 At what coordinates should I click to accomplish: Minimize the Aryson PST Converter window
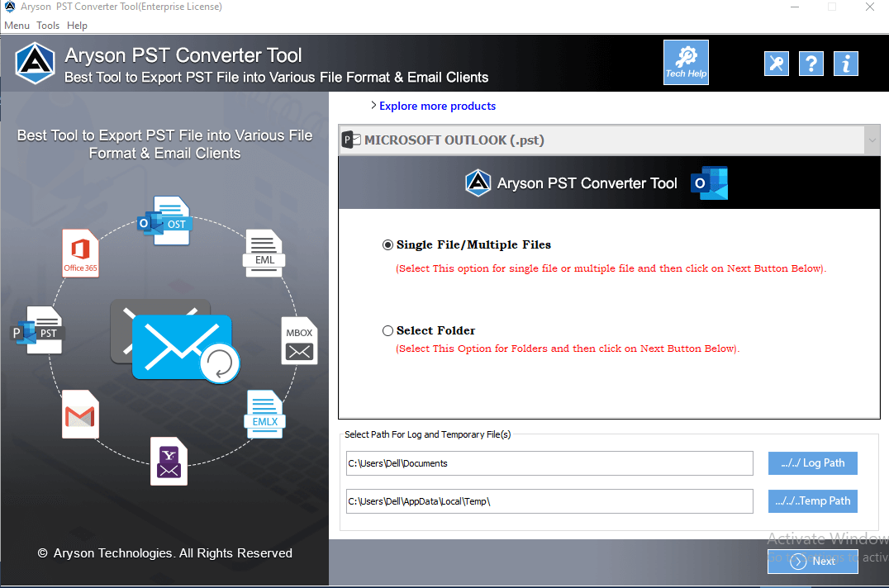[x=795, y=7]
